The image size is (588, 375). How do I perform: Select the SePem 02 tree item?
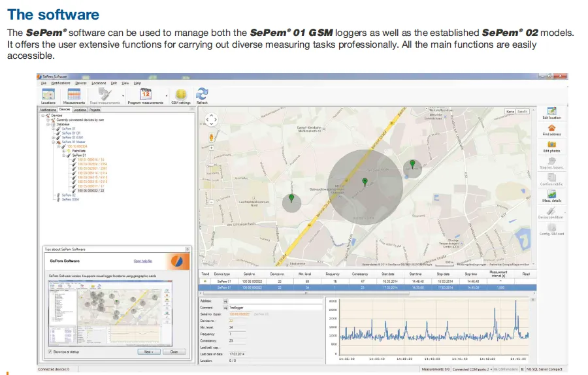(69, 195)
